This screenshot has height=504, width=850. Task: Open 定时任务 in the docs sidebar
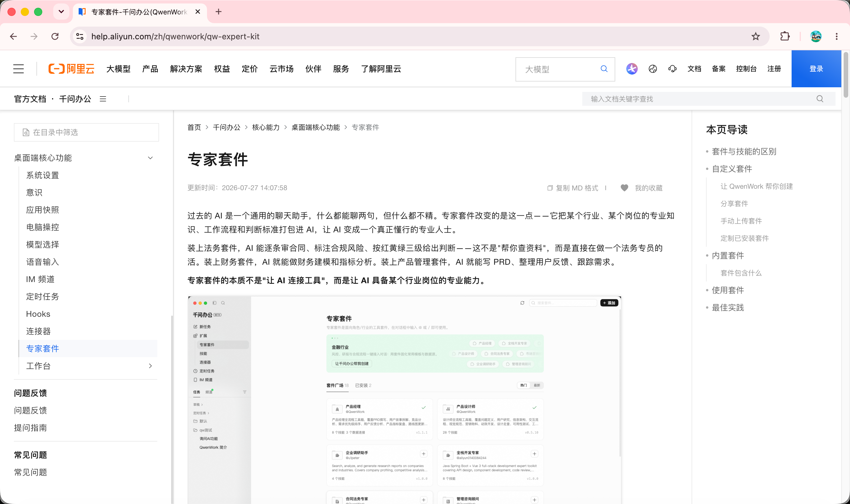pyautogui.click(x=42, y=297)
